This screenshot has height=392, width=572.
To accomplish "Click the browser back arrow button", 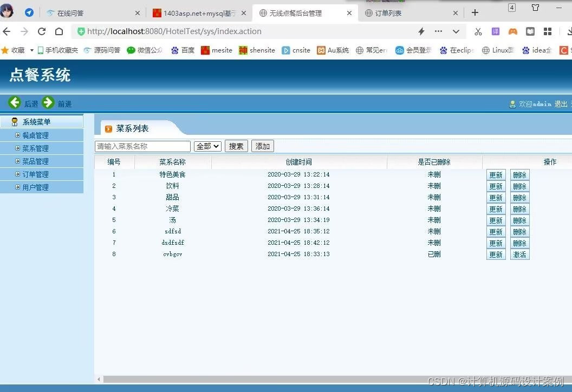I will 6,32.
